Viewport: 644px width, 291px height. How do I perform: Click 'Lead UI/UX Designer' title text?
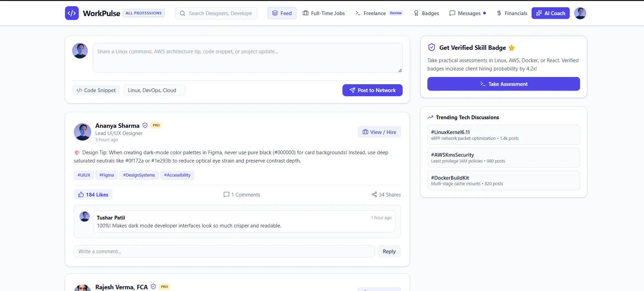119,133
